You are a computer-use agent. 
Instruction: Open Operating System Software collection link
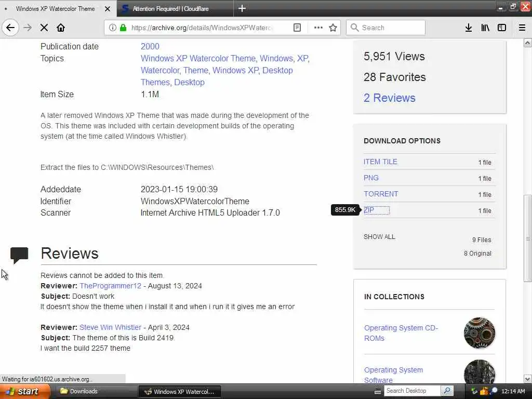394,375
